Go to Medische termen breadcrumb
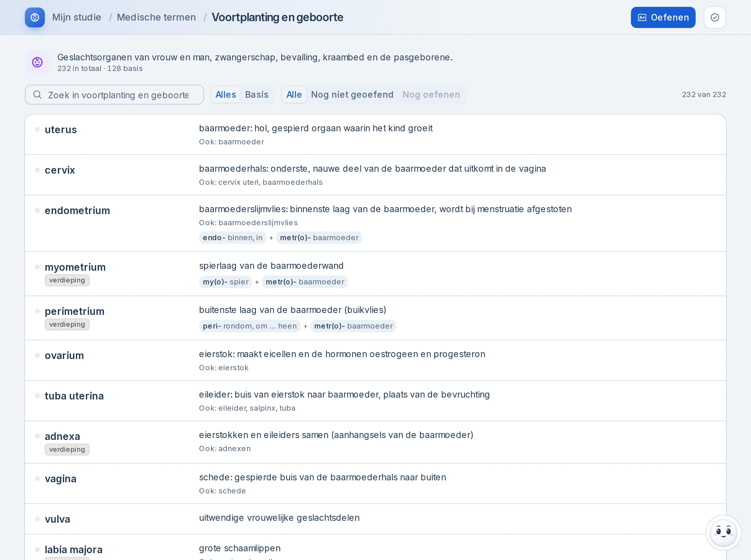The height and width of the screenshot is (560, 751). click(x=156, y=17)
